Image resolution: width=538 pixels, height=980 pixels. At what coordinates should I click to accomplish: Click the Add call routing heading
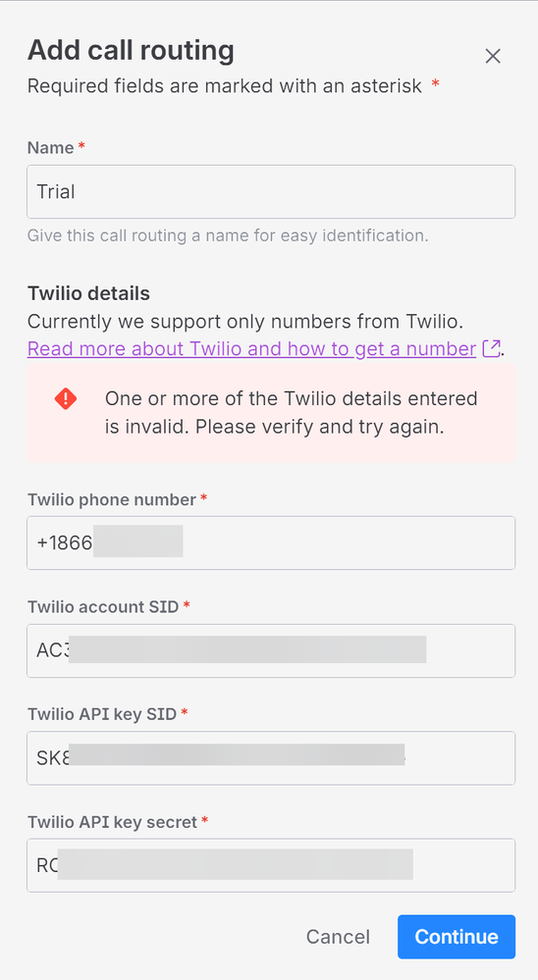[131, 51]
